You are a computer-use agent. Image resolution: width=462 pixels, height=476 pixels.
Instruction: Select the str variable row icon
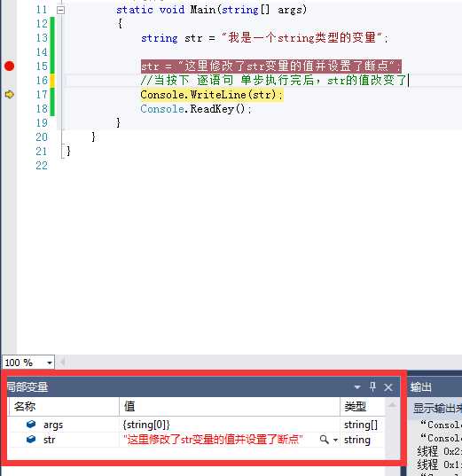31,440
